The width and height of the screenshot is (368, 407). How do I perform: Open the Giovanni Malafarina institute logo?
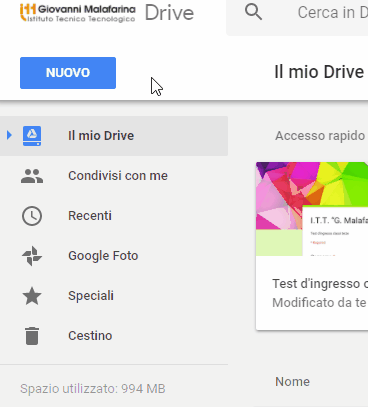pos(78,13)
